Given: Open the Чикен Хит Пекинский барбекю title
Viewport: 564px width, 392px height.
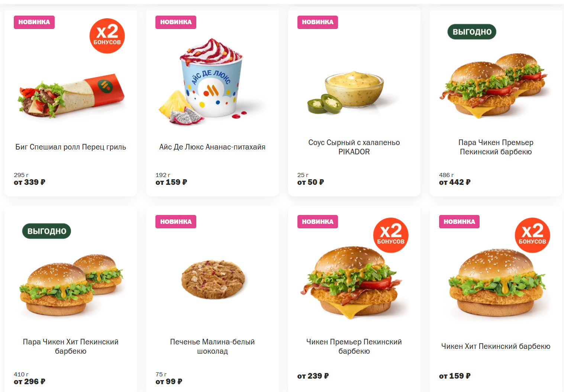Looking at the screenshot, I should coord(496,346).
